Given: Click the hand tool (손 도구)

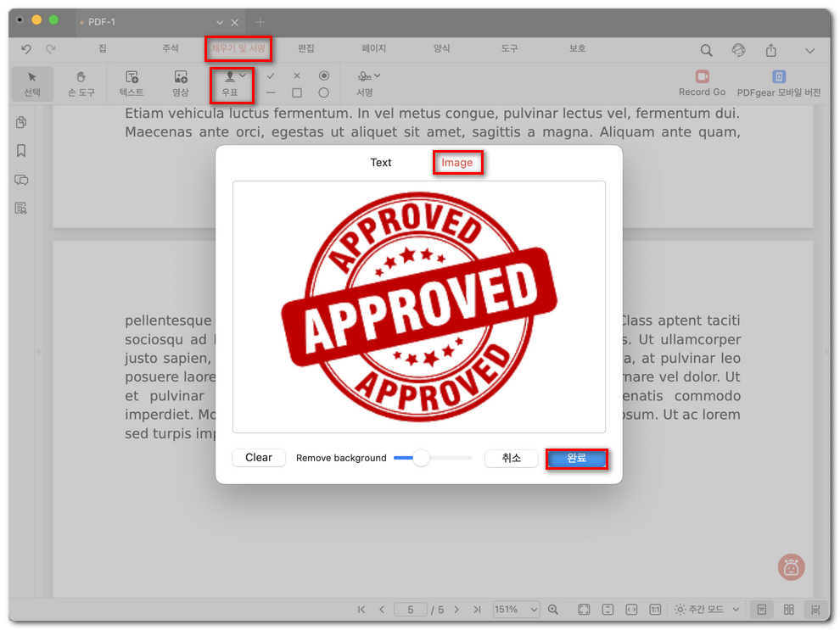Looking at the screenshot, I should (x=81, y=84).
